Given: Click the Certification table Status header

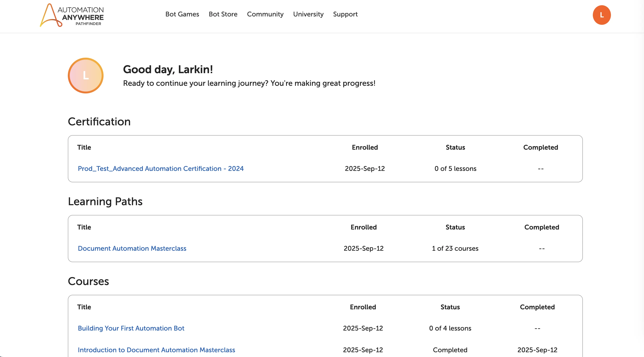Looking at the screenshot, I should (455, 147).
